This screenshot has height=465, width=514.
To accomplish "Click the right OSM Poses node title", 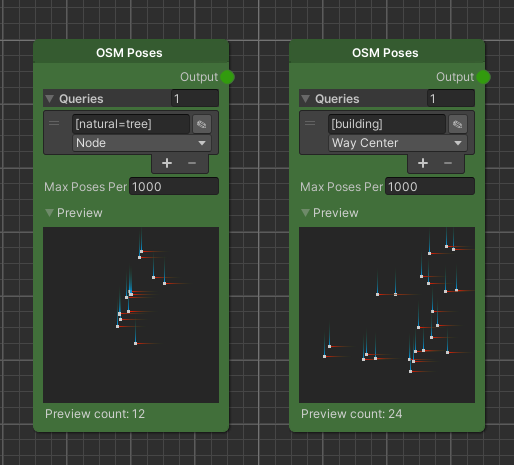I will click(x=385, y=53).
